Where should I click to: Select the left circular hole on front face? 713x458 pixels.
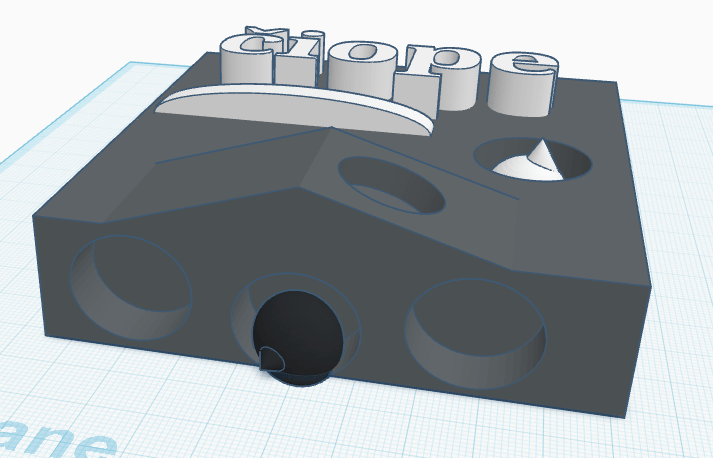tap(130, 283)
